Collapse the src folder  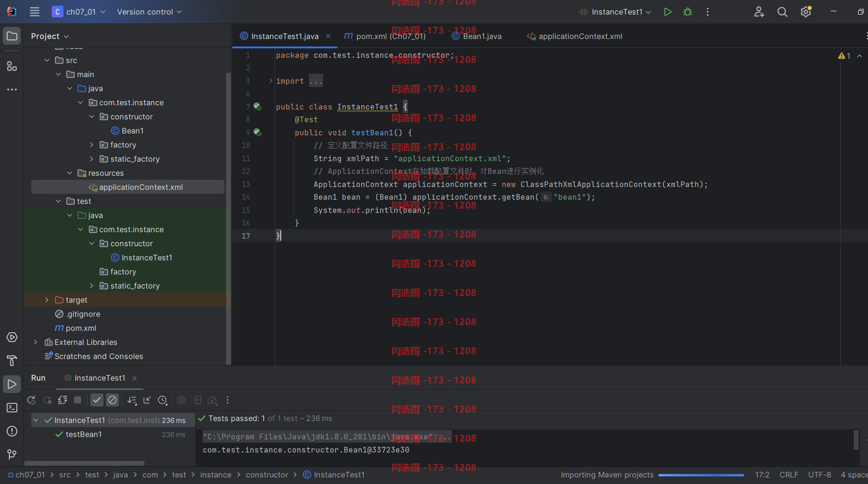click(47, 60)
